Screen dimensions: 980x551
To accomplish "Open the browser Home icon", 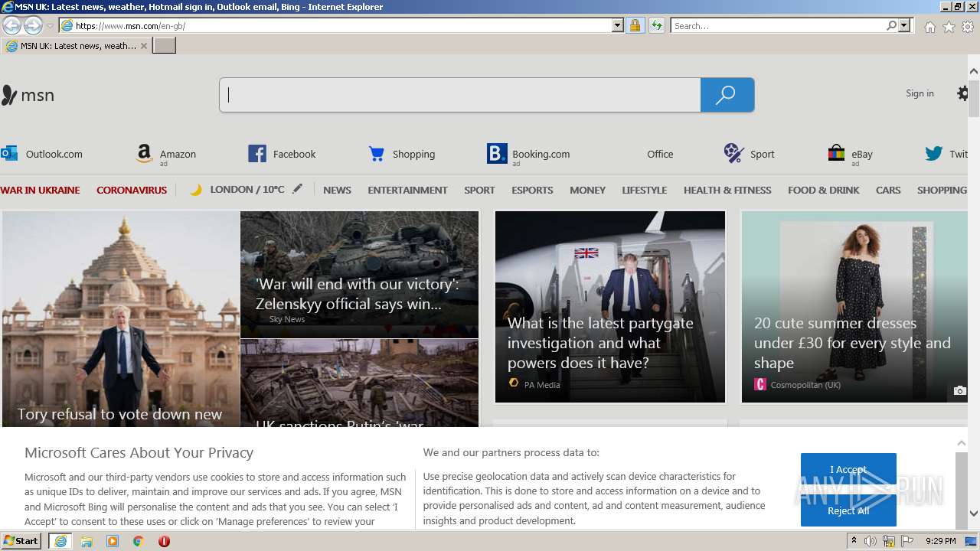I will coord(929,27).
